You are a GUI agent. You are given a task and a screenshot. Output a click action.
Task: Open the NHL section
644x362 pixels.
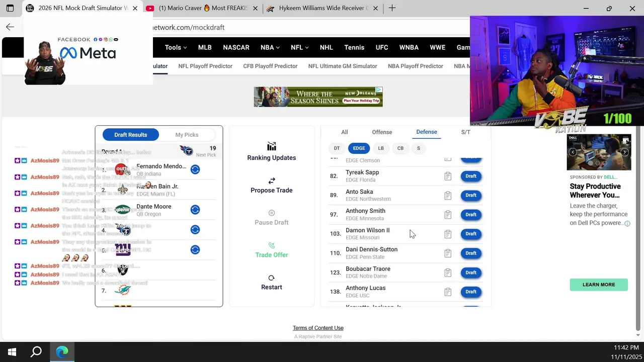click(326, 47)
